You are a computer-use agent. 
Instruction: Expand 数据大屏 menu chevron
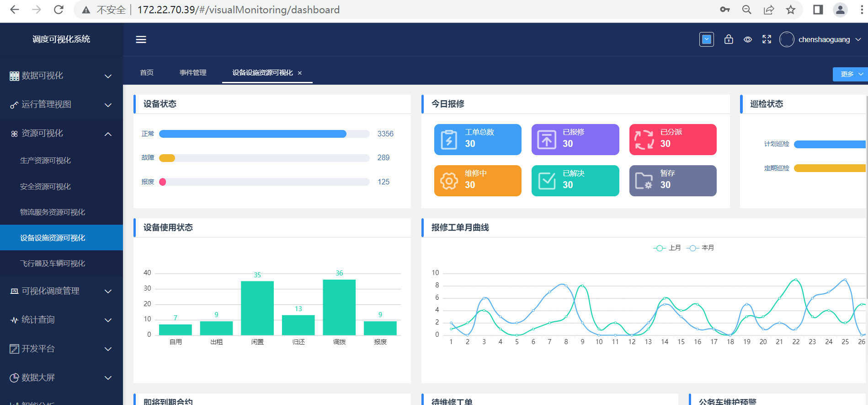[x=108, y=378]
